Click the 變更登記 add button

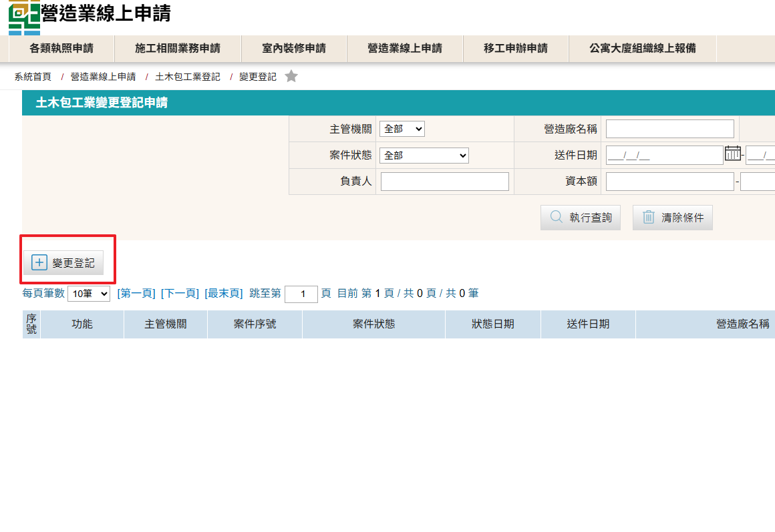(x=63, y=263)
